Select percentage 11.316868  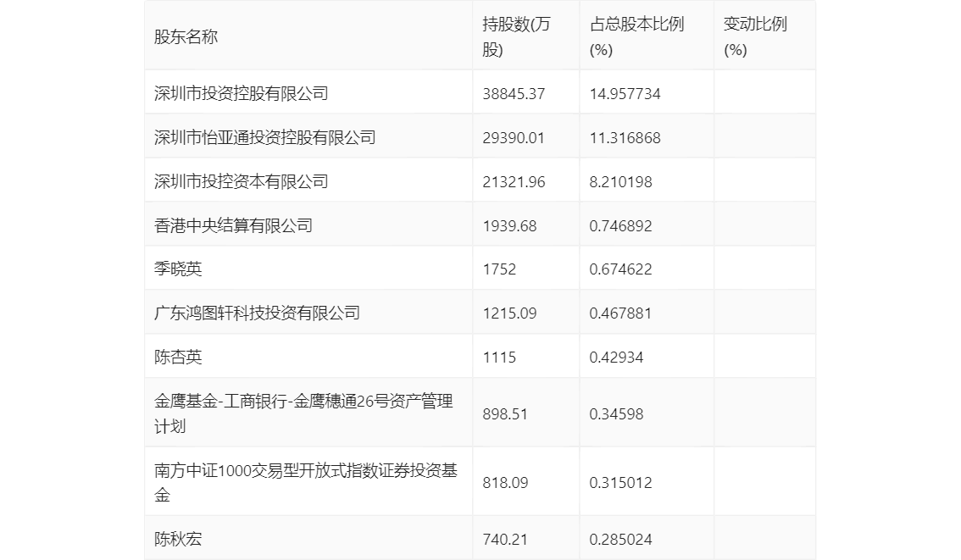[x=625, y=138]
